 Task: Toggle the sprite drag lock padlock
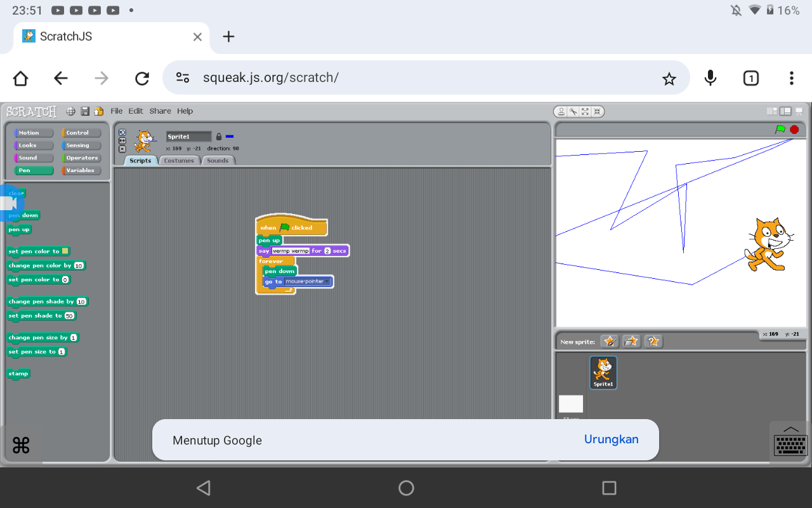(219, 137)
